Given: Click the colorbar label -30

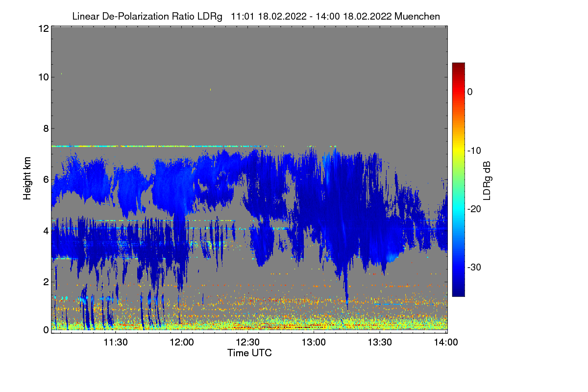Looking at the screenshot, I should pyautogui.click(x=475, y=267).
